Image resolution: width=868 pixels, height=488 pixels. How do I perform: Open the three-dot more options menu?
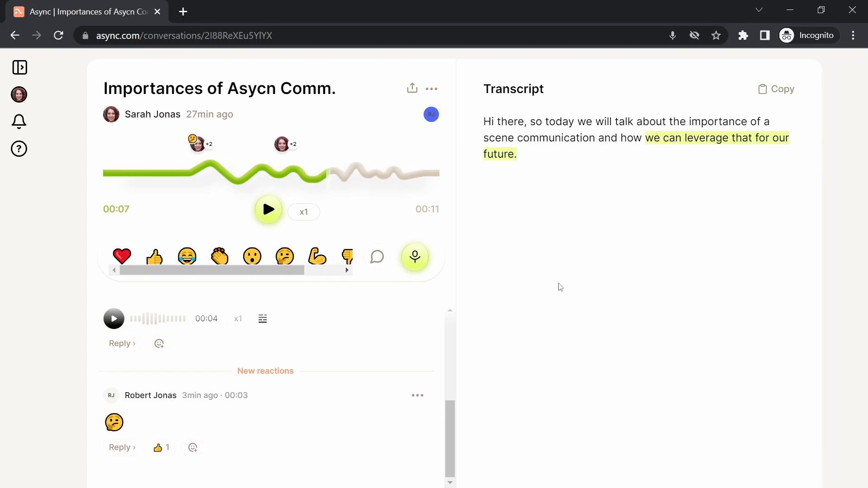(432, 89)
